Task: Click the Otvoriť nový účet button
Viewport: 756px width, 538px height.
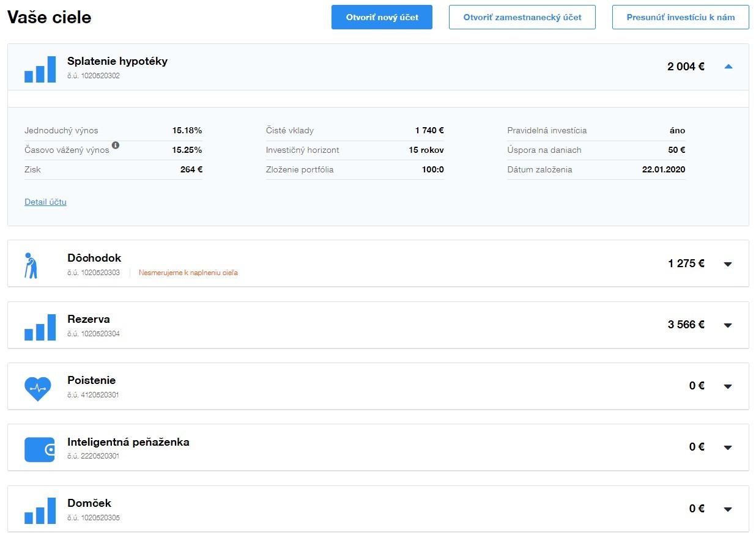Action: pos(382,17)
